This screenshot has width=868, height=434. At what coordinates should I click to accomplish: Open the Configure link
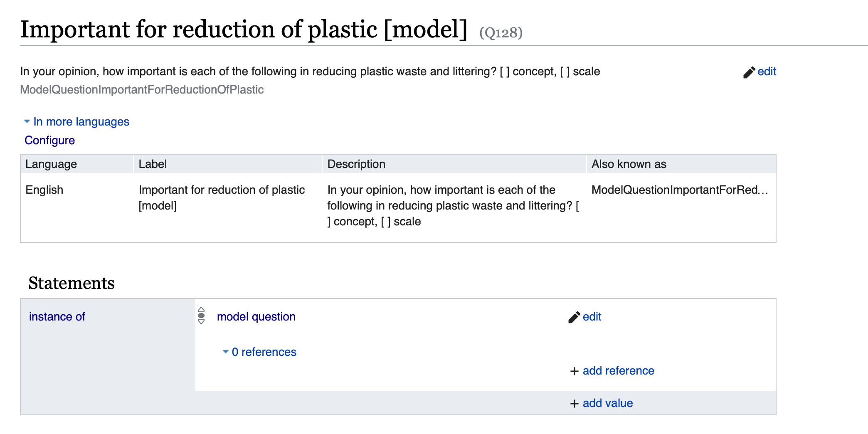(49, 141)
